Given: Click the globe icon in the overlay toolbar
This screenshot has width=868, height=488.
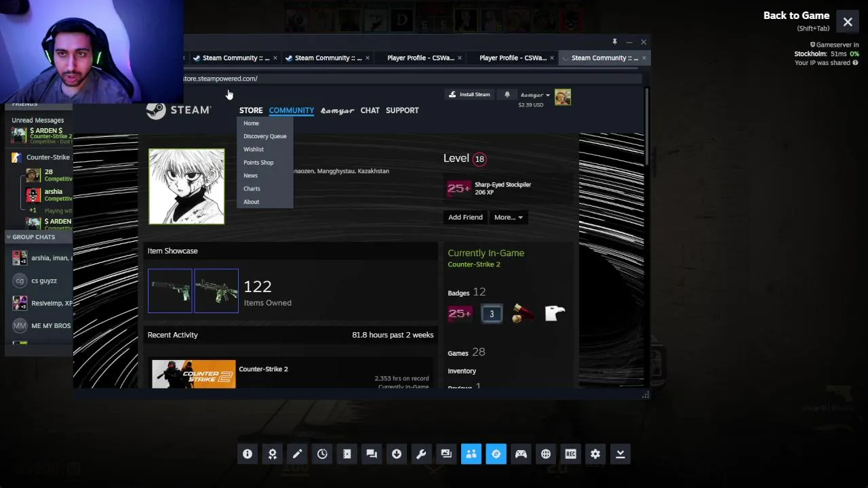Looking at the screenshot, I should coord(546,454).
